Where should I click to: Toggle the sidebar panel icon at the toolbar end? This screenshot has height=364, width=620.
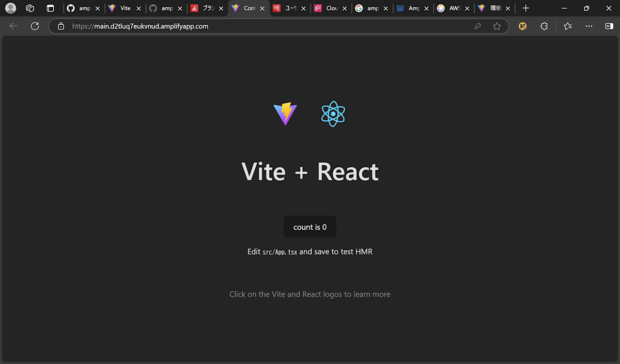pyautogui.click(x=609, y=26)
